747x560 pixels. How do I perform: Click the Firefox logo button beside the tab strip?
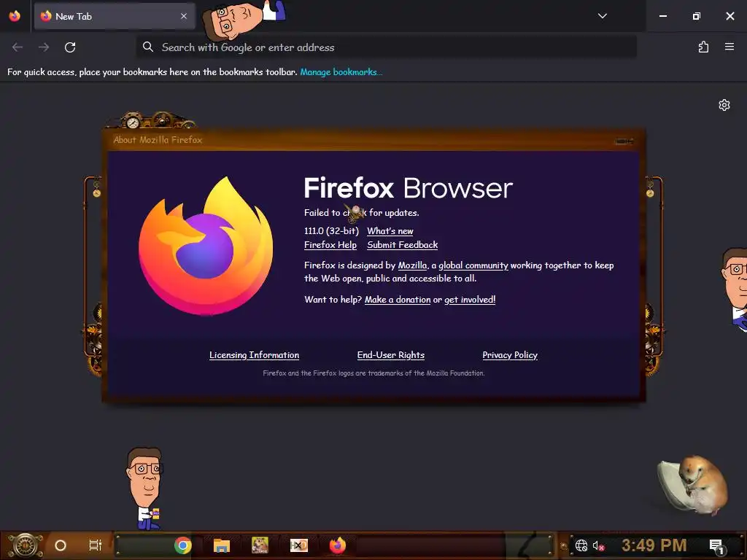[15, 16]
